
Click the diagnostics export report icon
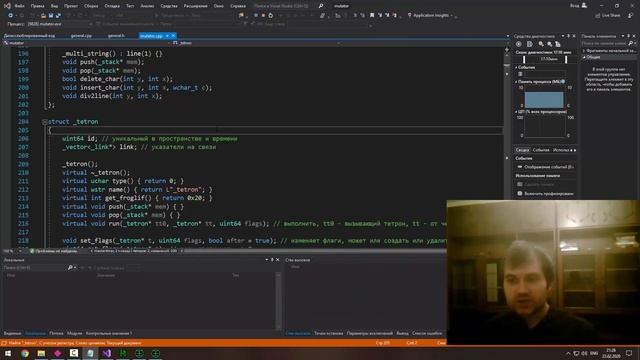tap(529, 44)
